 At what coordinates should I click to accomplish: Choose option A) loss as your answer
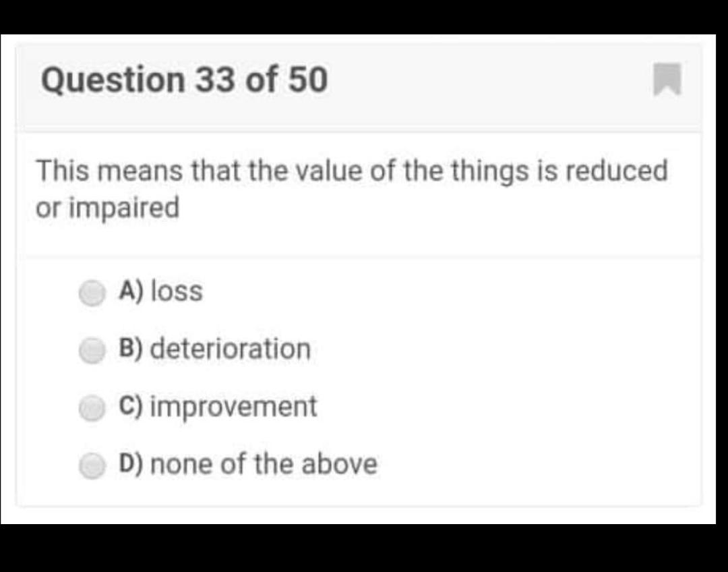pyautogui.click(x=160, y=291)
